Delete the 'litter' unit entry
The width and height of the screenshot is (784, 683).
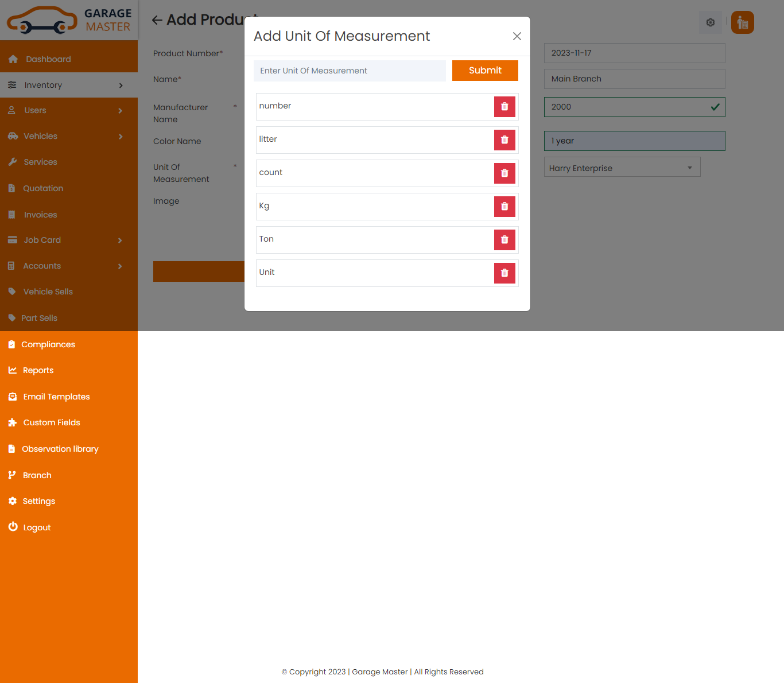click(x=504, y=140)
